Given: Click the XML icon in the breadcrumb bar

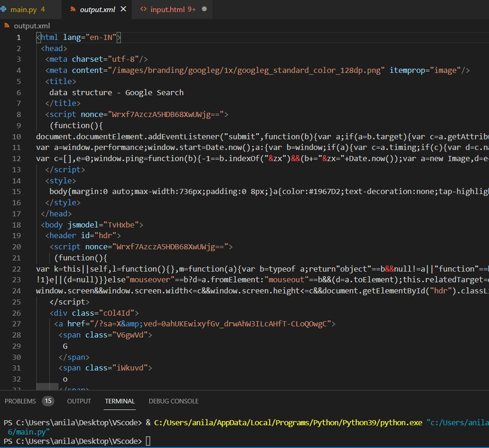Looking at the screenshot, I should point(7,25).
